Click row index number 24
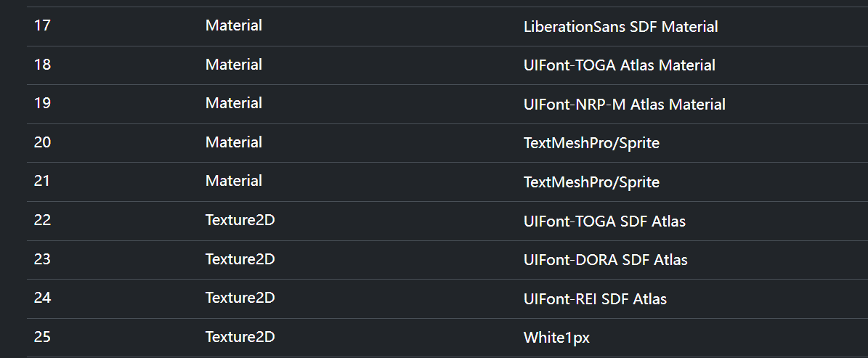 tap(42, 297)
